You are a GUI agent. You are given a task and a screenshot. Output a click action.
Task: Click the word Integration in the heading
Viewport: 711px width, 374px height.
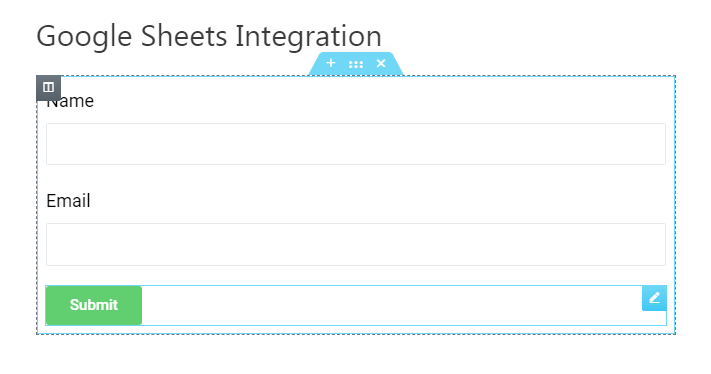[x=308, y=36]
